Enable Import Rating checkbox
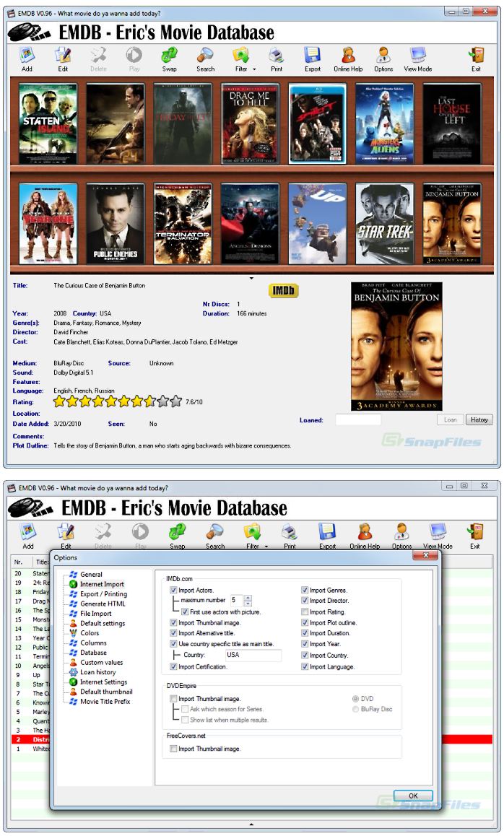The width and height of the screenshot is (504, 836). click(305, 611)
